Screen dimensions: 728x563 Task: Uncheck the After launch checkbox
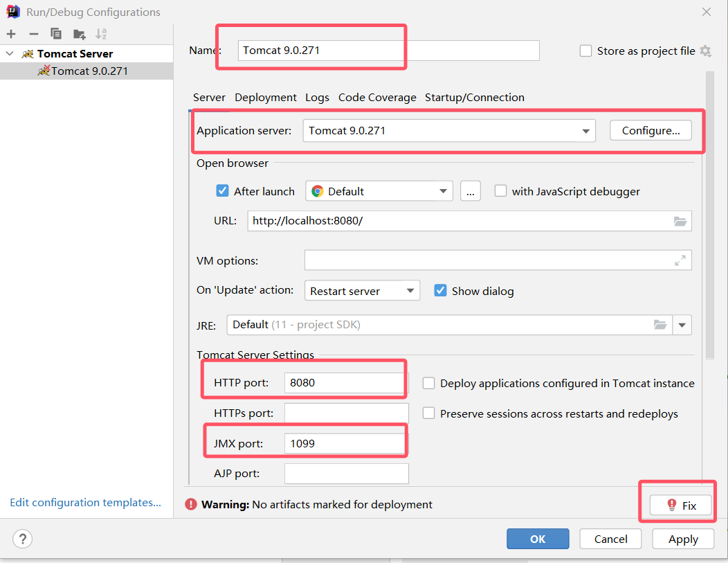(x=222, y=191)
